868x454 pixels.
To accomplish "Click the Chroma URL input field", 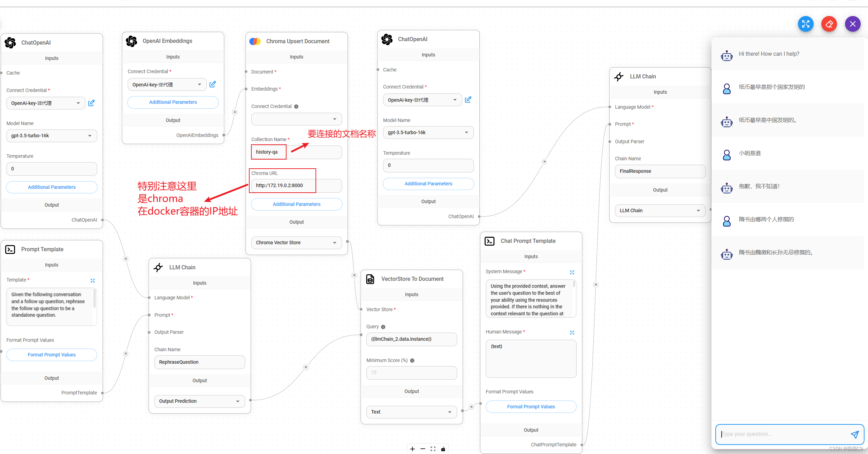I will [296, 185].
